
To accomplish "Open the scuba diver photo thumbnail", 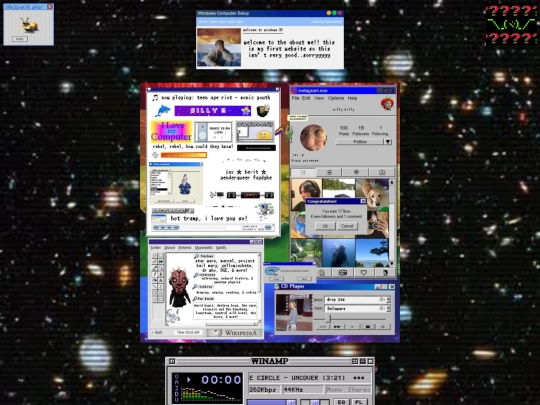I will (339, 253).
